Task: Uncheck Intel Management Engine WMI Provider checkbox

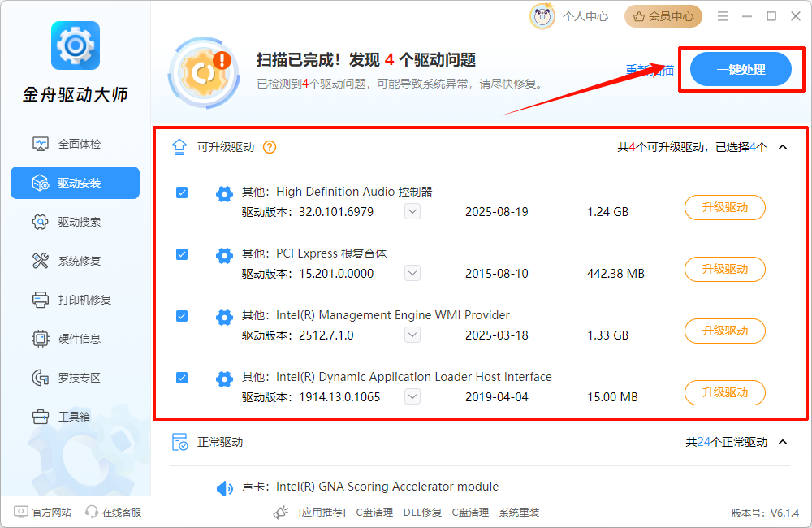Action: coord(182,316)
